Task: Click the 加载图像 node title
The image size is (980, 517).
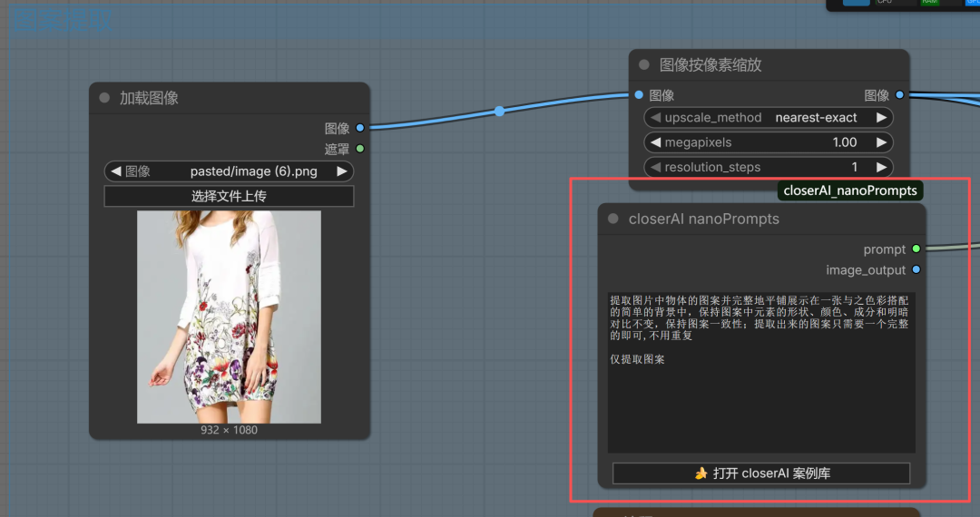Action: click(x=149, y=98)
